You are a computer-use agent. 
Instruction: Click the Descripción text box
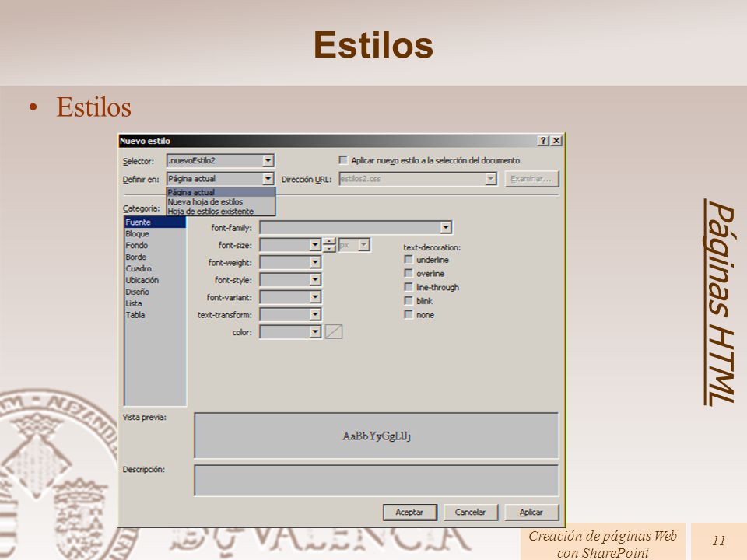coord(377,481)
